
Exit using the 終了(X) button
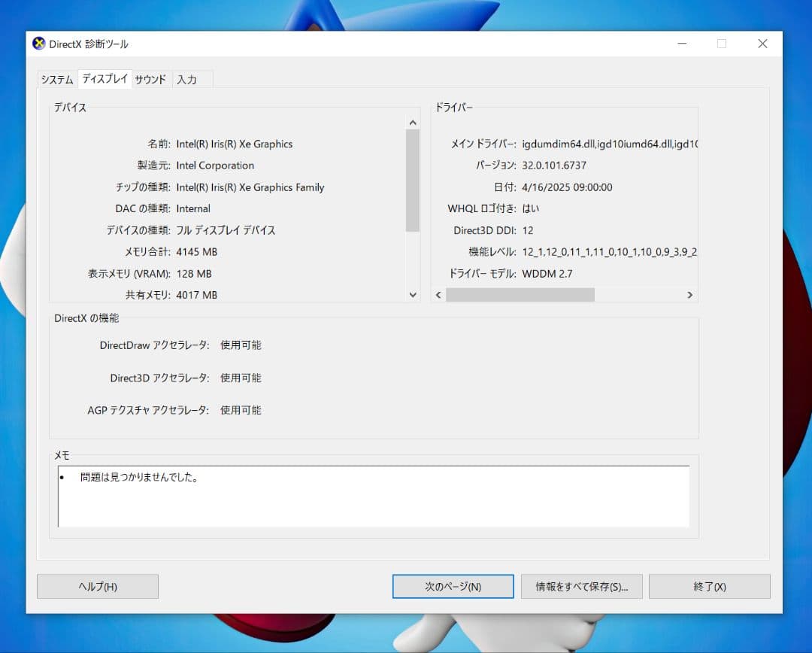tap(709, 587)
